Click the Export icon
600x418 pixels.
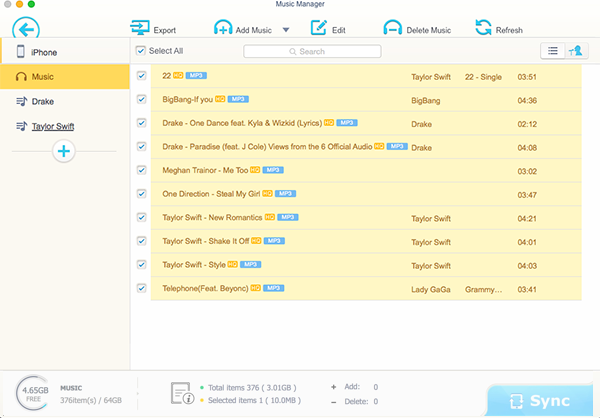click(x=140, y=30)
